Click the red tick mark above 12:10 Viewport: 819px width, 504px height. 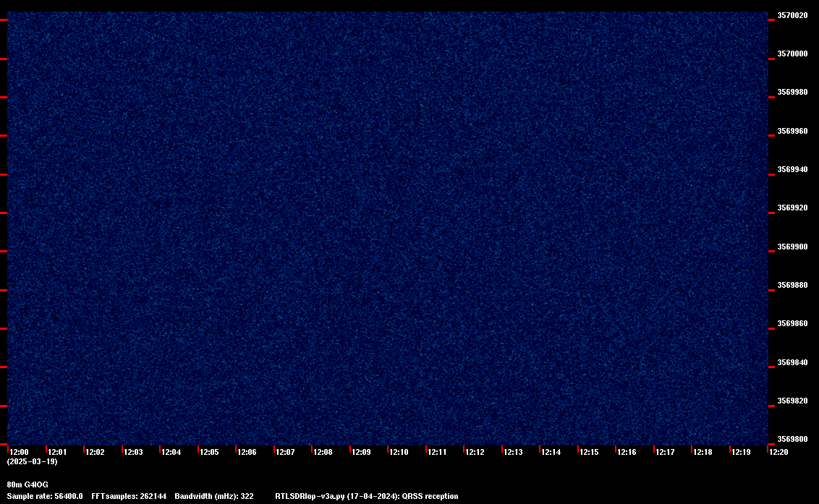(388, 448)
